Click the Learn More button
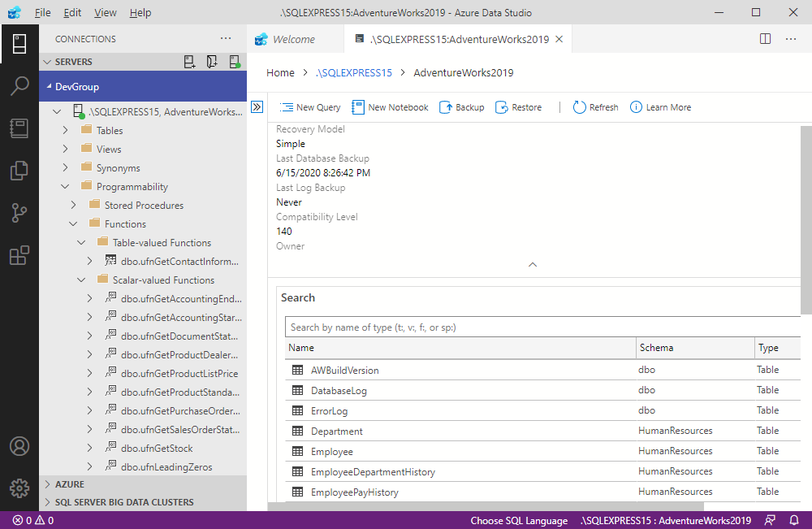Screen dimensions: 812x529 [x=660, y=107]
